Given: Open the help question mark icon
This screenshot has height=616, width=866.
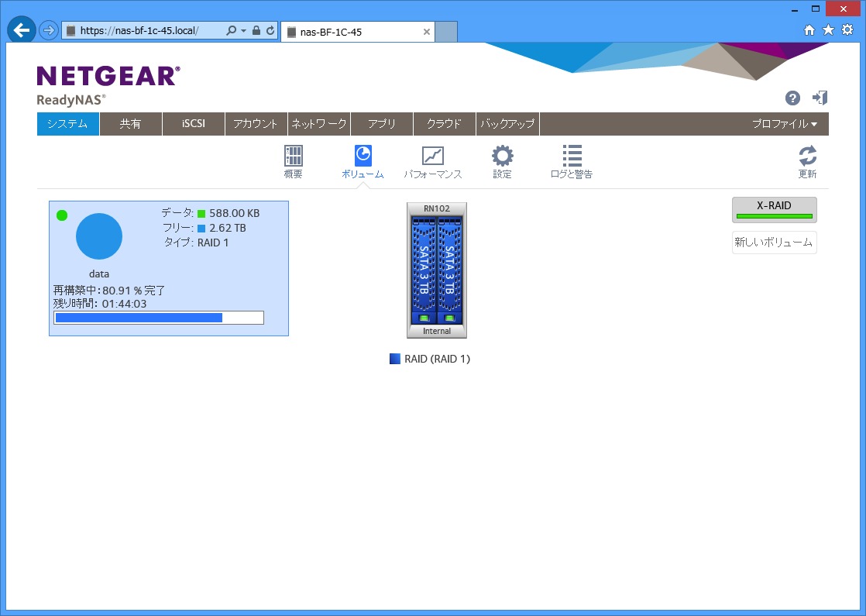Looking at the screenshot, I should [x=792, y=98].
